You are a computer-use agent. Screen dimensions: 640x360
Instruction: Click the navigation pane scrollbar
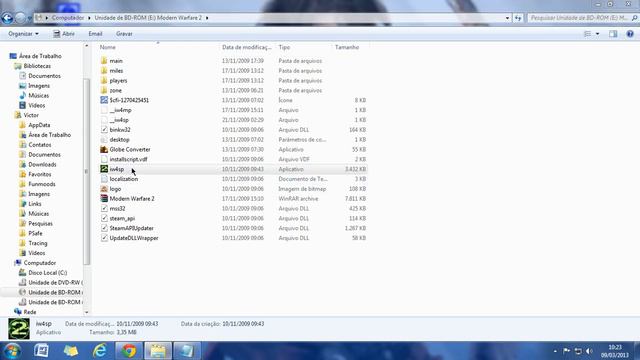87,171
